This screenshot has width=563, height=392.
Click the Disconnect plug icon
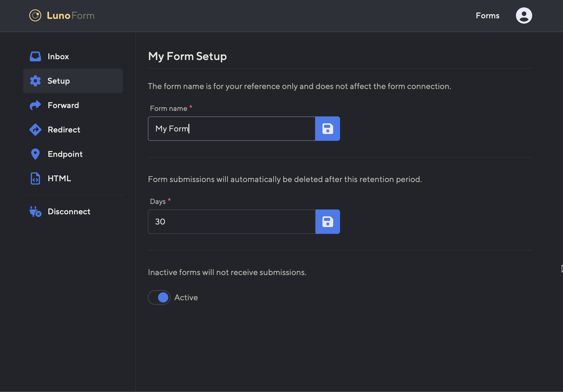[35, 212]
